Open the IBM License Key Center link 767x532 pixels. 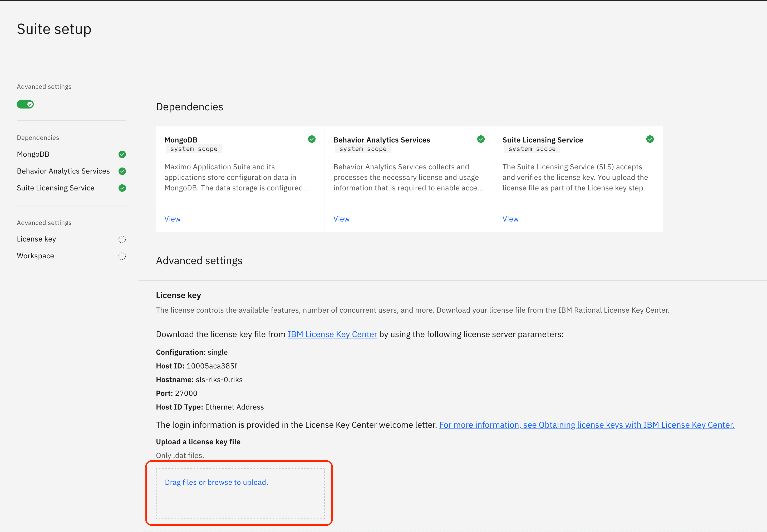coord(332,334)
